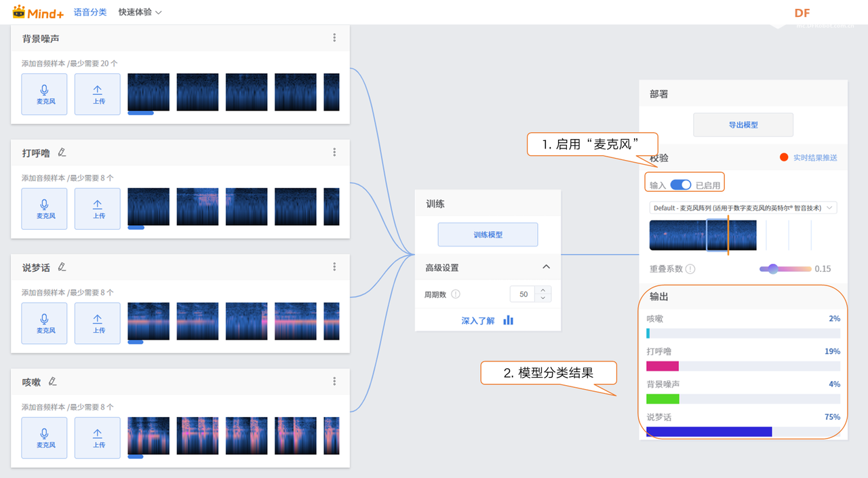The image size is (868, 478).
Task: Select the 语音分类 menu item
Action: (90, 12)
